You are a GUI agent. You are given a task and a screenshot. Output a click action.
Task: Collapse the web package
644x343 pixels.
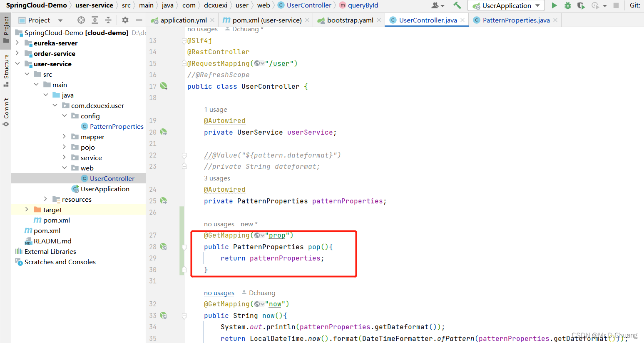tap(64, 168)
